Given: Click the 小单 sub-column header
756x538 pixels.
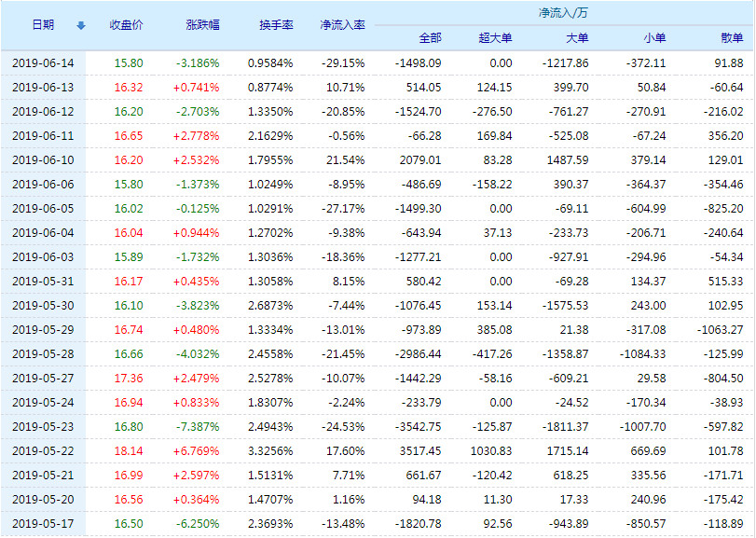Looking at the screenshot, I should (654, 38).
